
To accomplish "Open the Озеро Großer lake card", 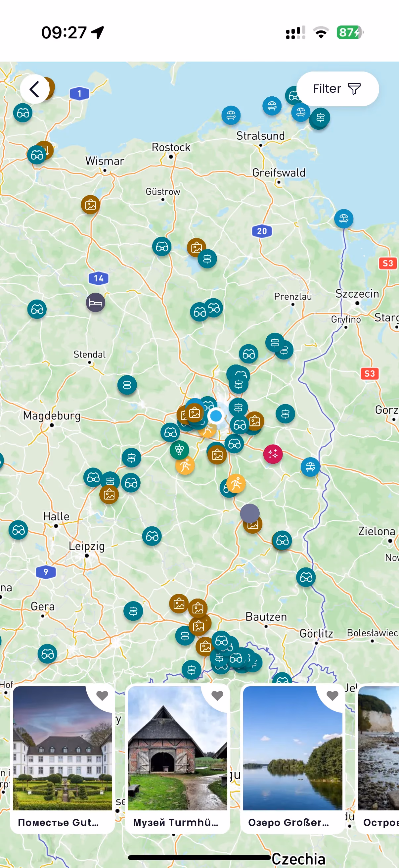I will click(292, 759).
